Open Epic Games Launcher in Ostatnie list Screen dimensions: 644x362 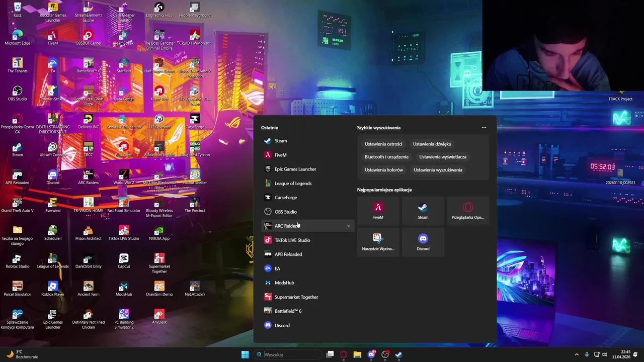pyautogui.click(x=307, y=169)
